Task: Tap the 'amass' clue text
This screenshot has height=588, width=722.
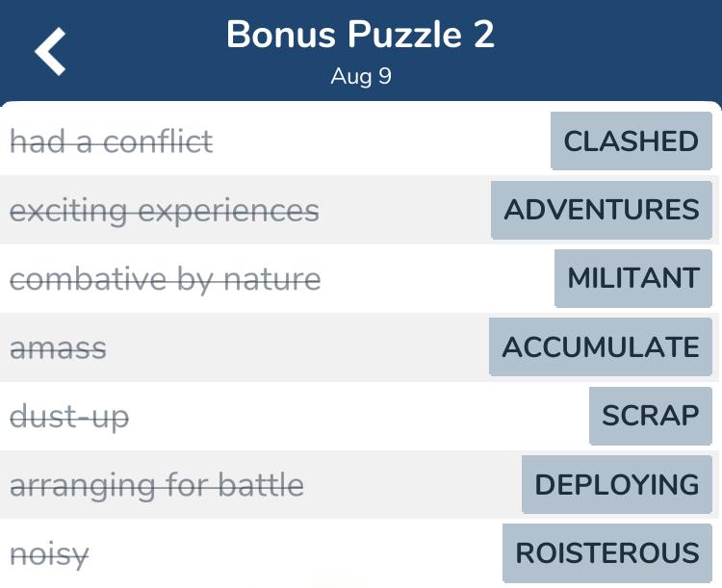Action: coord(58,348)
